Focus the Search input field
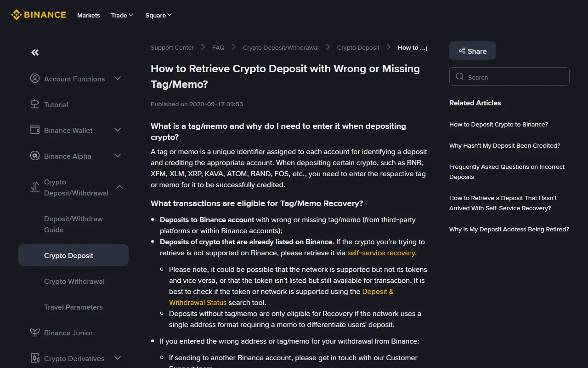The width and height of the screenshot is (588, 368). pos(509,77)
